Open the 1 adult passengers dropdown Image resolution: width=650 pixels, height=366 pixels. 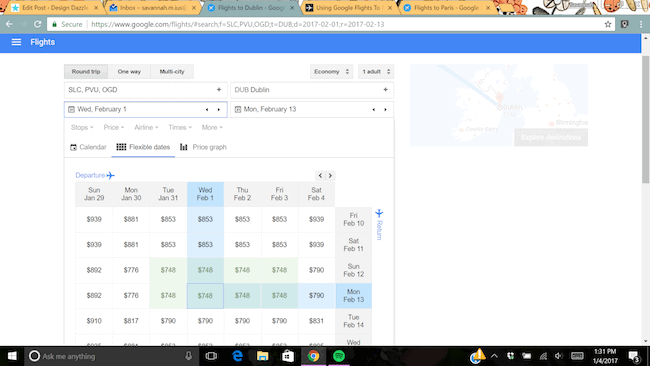coord(376,72)
